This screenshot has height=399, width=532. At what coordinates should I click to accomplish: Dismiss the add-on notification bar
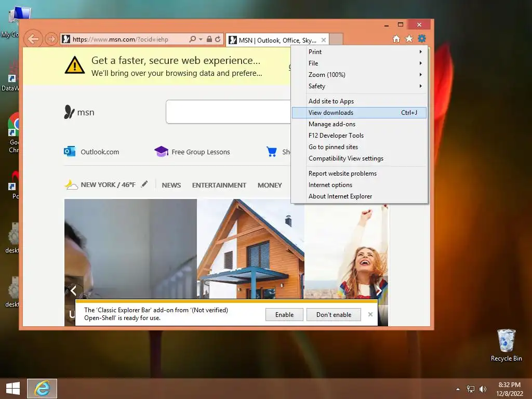click(370, 314)
